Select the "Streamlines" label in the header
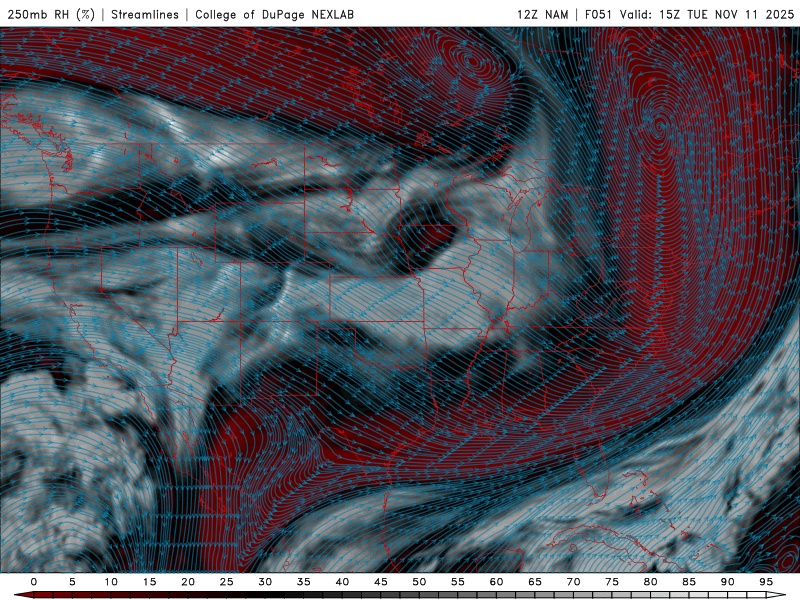The width and height of the screenshot is (800, 600). (145, 14)
